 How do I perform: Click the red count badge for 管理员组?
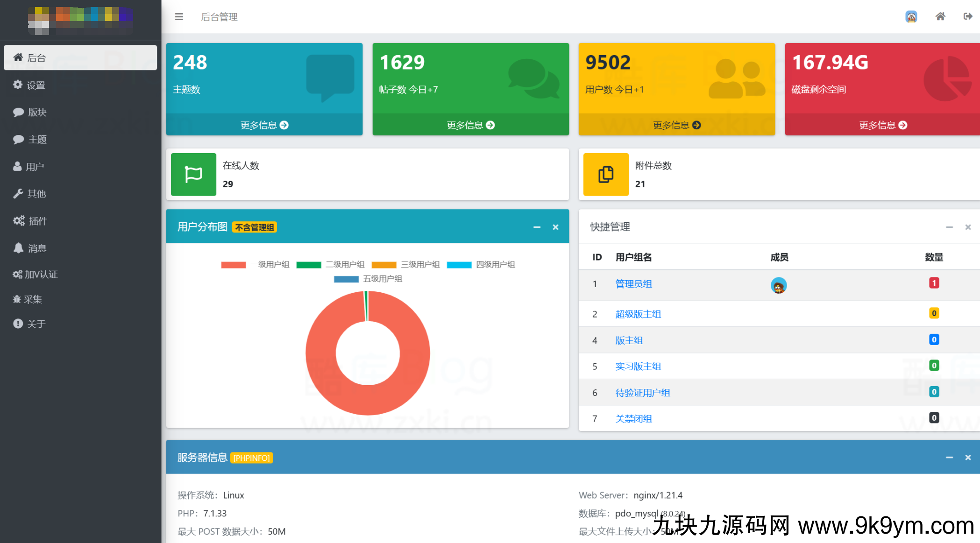coord(934,283)
